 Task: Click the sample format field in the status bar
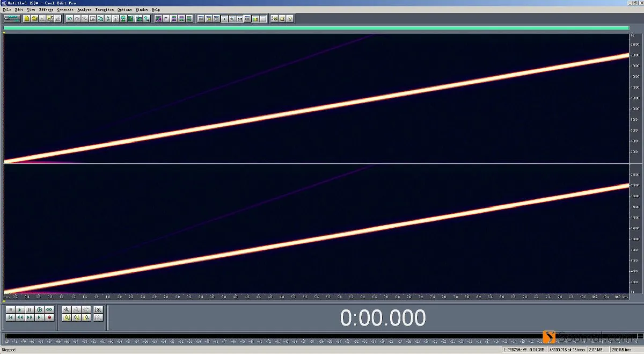pyautogui.click(x=568, y=350)
